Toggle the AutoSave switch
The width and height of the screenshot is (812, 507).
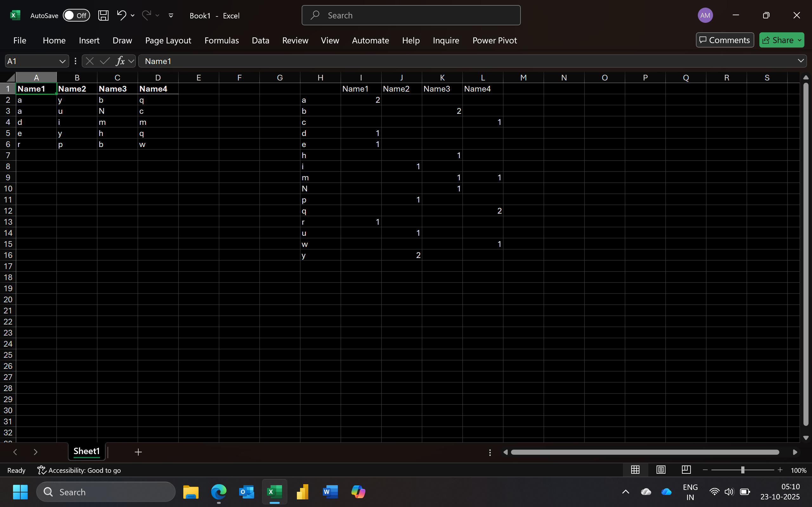click(76, 16)
